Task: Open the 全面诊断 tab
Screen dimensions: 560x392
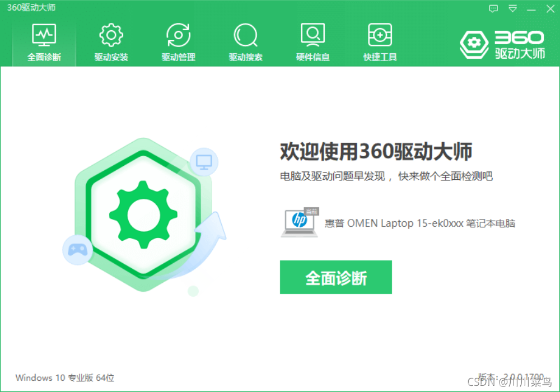Action: 44,43
